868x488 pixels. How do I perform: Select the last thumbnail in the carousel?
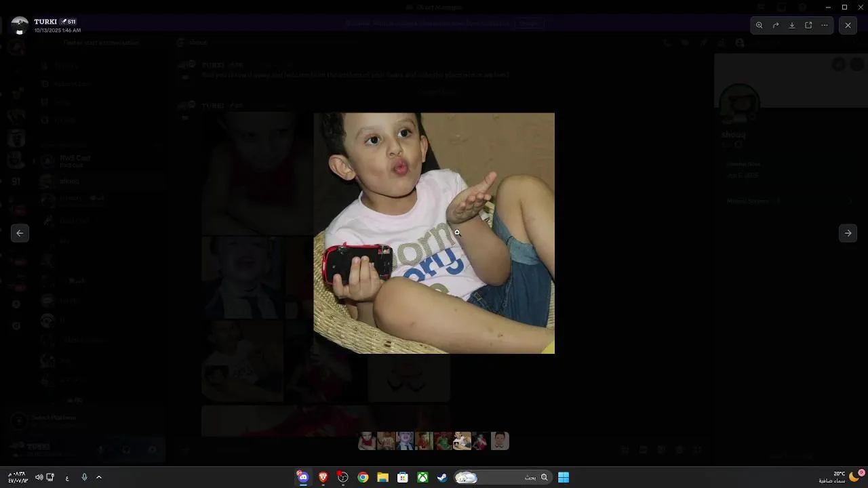pyautogui.click(x=500, y=441)
